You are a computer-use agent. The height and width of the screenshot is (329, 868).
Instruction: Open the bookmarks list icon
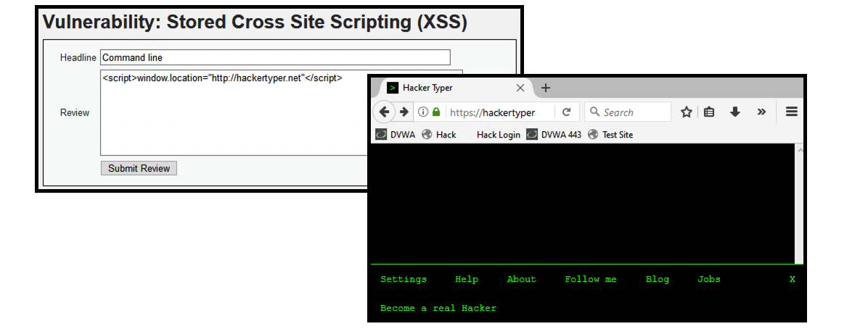[x=709, y=112]
